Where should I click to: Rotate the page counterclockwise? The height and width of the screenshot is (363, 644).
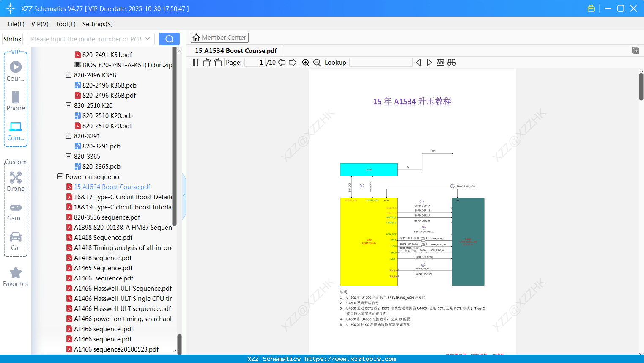pyautogui.click(x=207, y=63)
